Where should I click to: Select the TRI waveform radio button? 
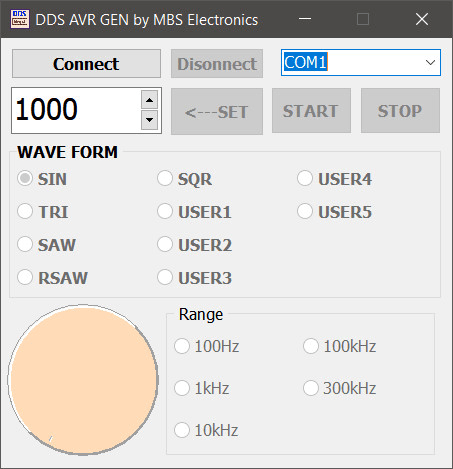[25, 211]
